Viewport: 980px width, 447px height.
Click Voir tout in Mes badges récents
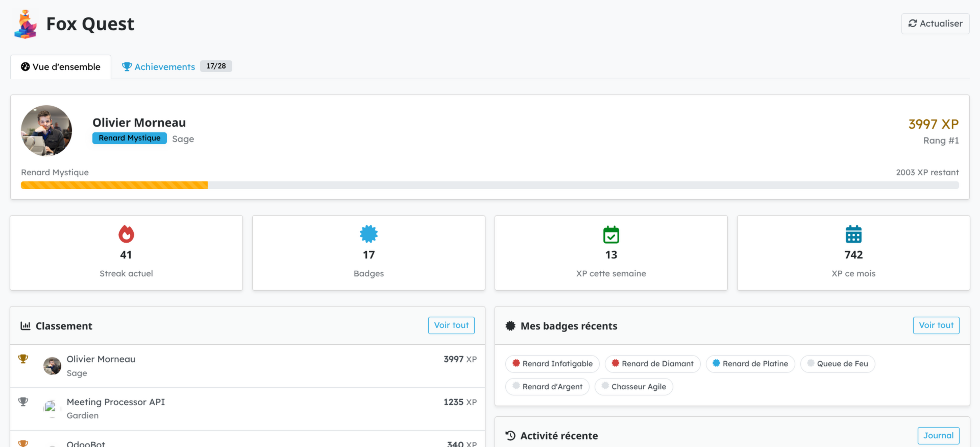tap(936, 325)
